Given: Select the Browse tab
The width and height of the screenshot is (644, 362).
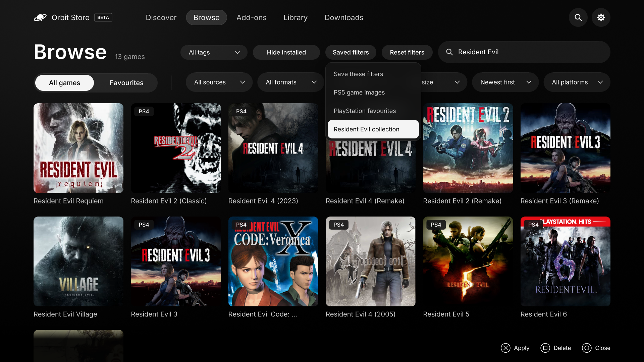Looking at the screenshot, I should (206, 17).
